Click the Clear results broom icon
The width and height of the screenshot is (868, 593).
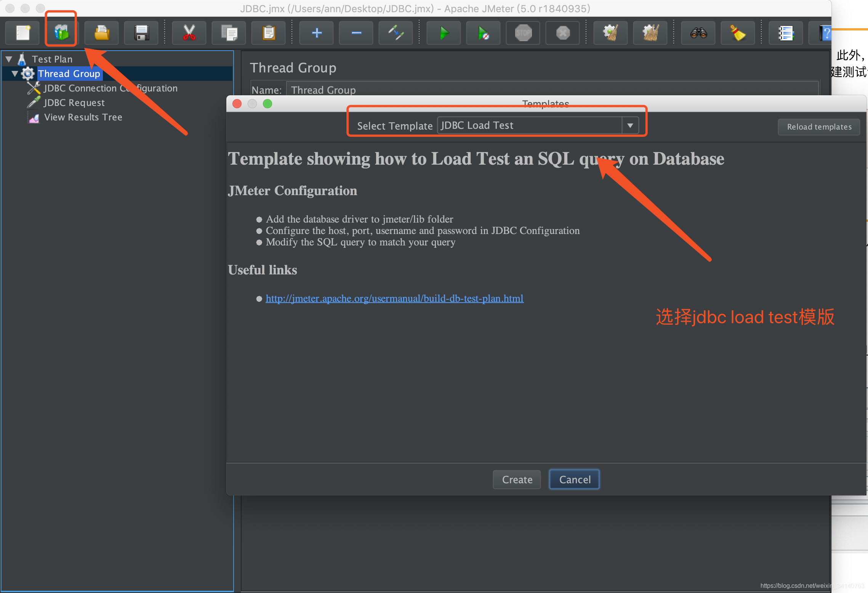click(x=610, y=33)
